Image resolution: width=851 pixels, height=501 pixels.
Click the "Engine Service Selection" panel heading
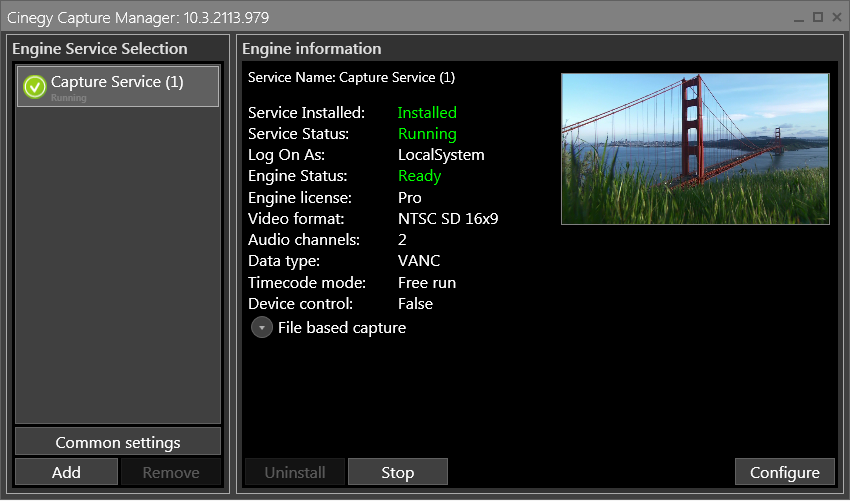pos(100,49)
